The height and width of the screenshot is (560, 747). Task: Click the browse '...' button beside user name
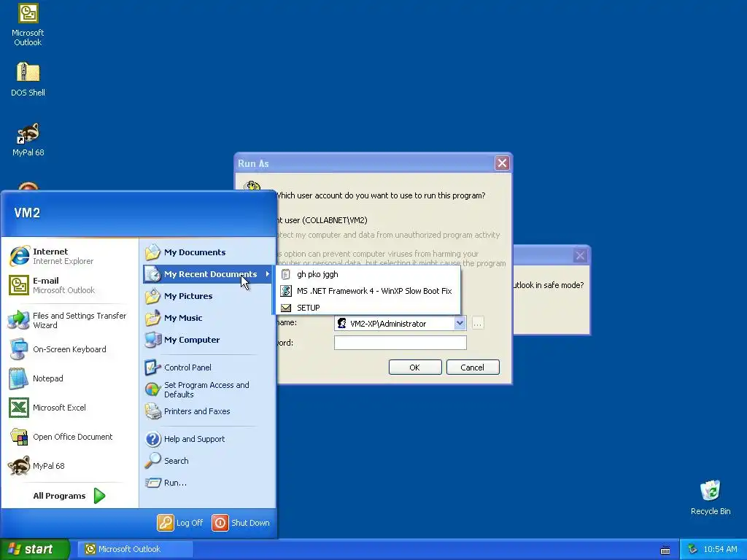(477, 323)
